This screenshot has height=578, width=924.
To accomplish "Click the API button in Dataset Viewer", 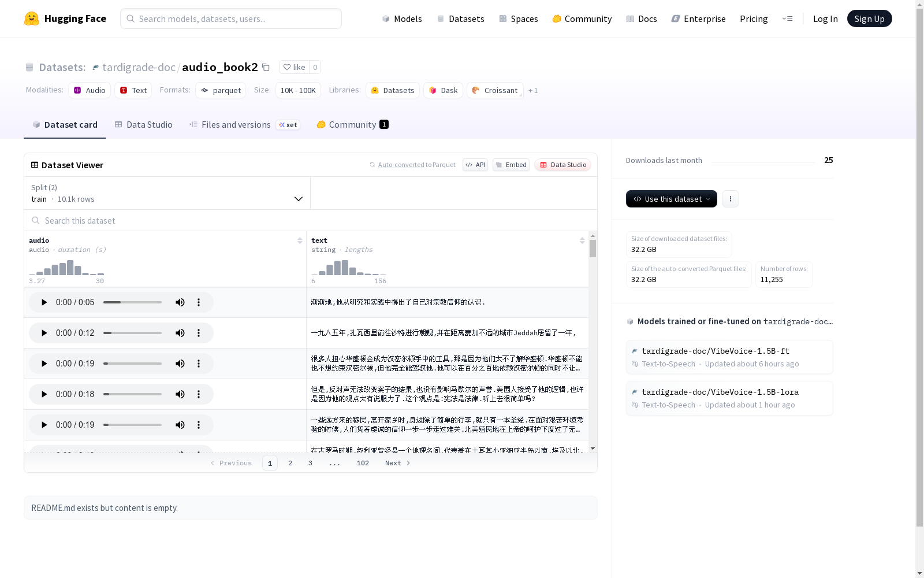I will [x=475, y=165].
